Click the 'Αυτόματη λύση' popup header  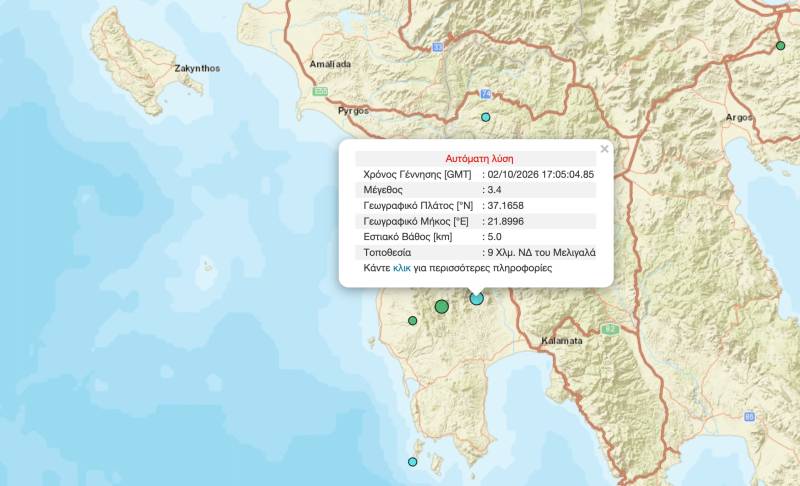[x=479, y=159]
